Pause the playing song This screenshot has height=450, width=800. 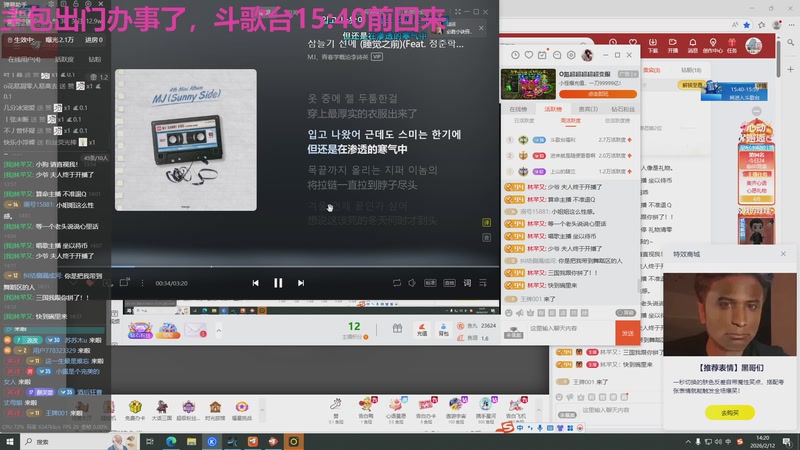click(278, 283)
